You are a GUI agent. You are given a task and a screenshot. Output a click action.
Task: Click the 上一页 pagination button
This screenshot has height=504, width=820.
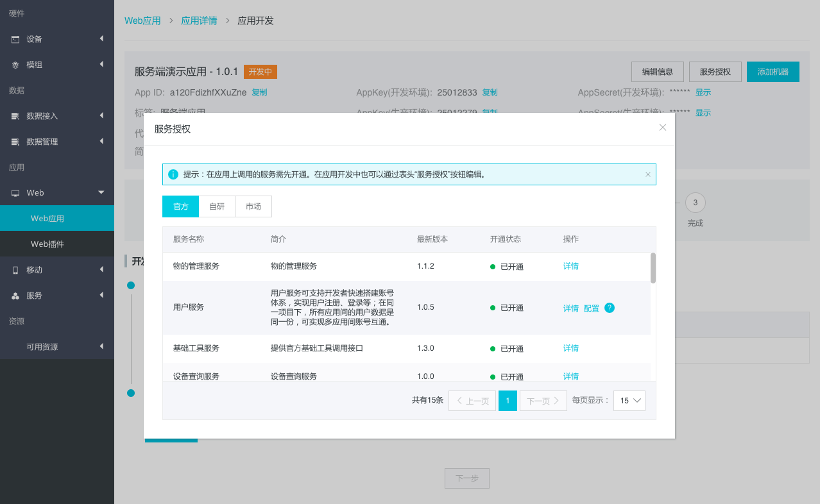pos(472,401)
